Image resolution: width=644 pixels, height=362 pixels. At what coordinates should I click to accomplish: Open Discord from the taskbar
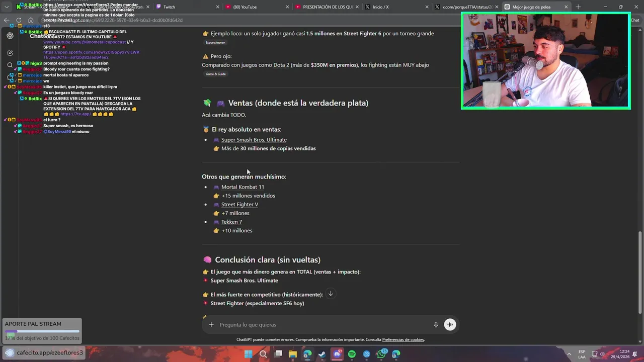click(337, 354)
